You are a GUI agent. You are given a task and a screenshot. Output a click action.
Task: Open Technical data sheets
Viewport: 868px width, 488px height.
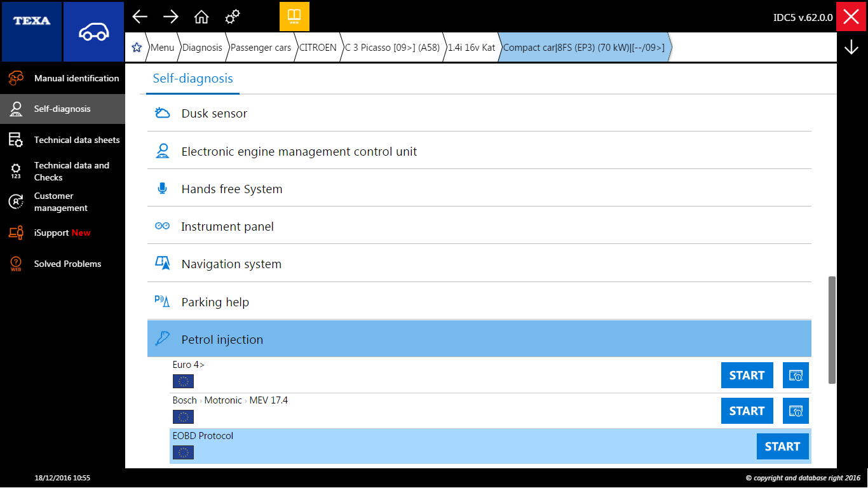point(62,140)
